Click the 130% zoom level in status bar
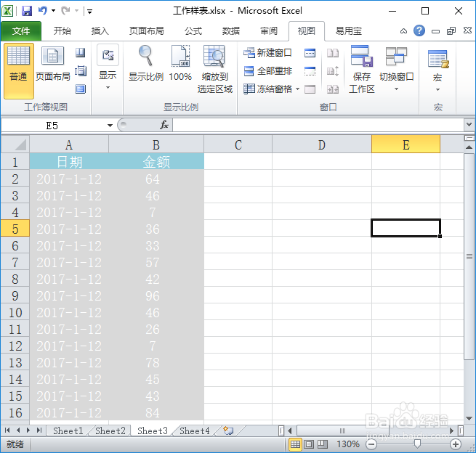The width and height of the screenshot is (476, 453). pyautogui.click(x=348, y=444)
